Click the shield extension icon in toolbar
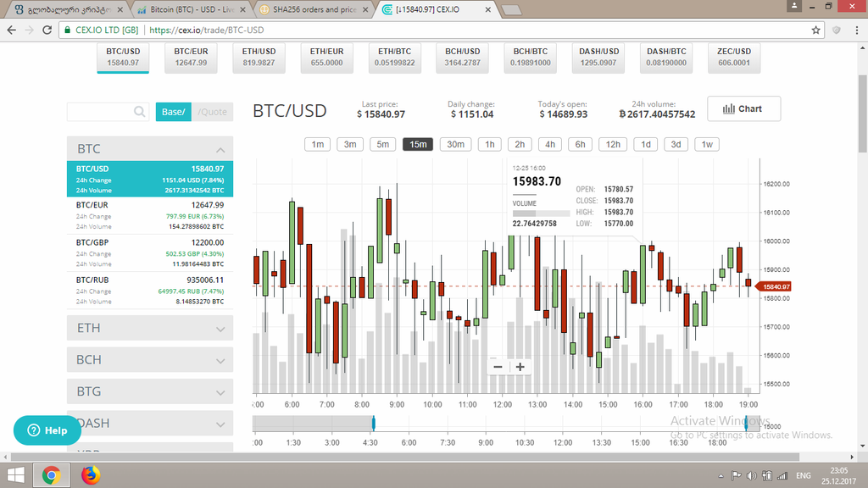 (x=837, y=30)
